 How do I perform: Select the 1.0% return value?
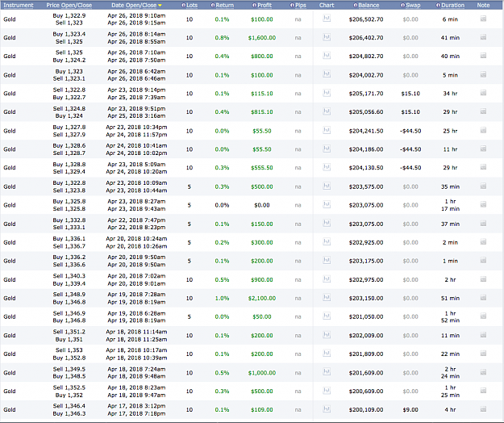pyautogui.click(x=222, y=298)
